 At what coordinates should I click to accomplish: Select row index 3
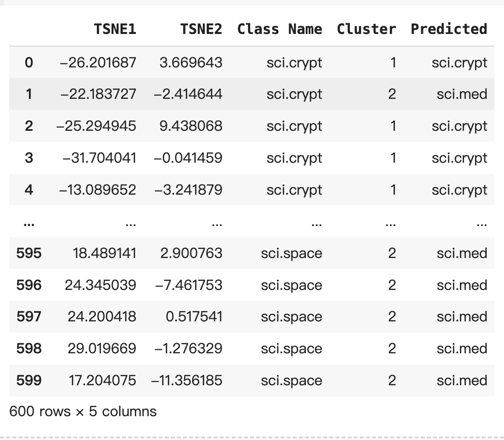(29, 158)
